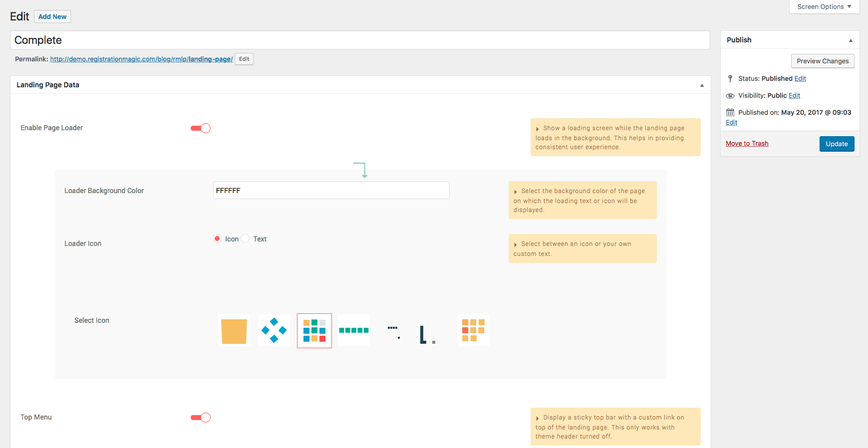Select the yellow square loader icon
The height and width of the screenshot is (448, 868).
(x=234, y=331)
